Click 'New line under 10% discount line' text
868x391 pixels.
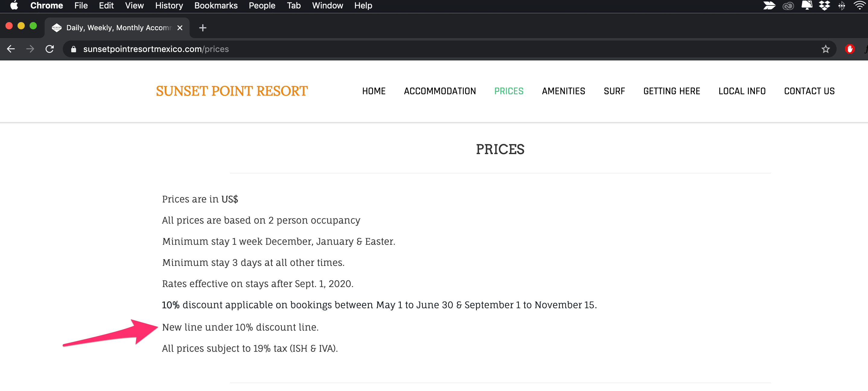coord(240,327)
